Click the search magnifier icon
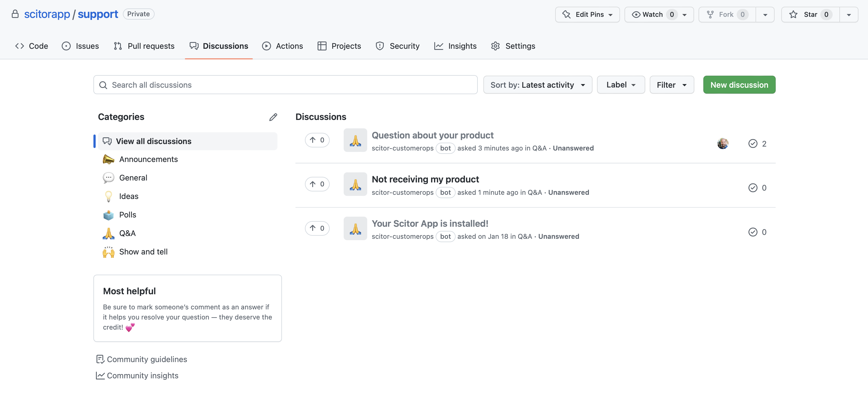 (103, 85)
